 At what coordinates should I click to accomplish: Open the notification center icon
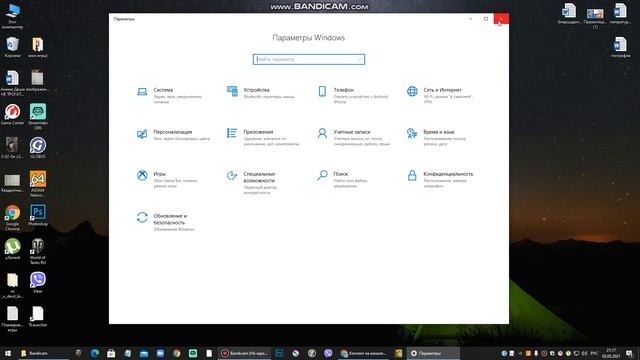click(629, 353)
